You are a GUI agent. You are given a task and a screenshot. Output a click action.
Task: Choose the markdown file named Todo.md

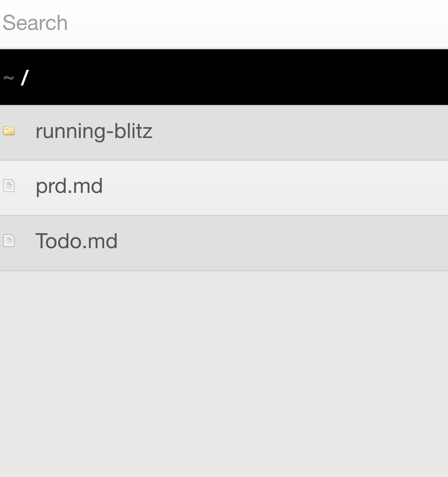pos(76,241)
